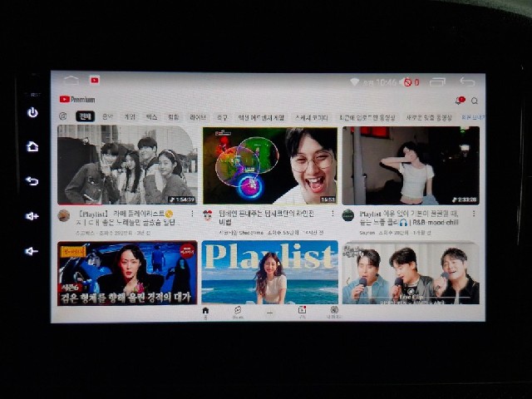Open channel avatar of the game video
The height and width of the screenshot is (399, 532).
(x=207, y=215)
